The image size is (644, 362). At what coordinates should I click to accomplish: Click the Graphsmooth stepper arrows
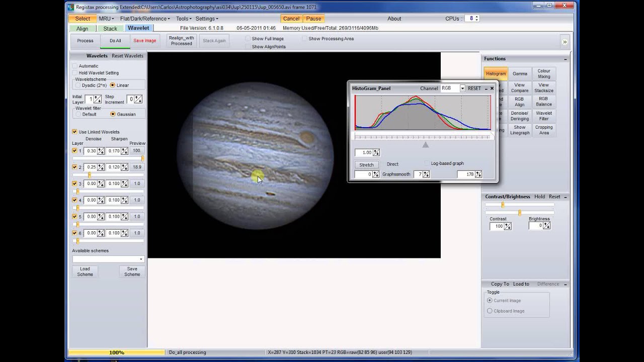(426, 174)
